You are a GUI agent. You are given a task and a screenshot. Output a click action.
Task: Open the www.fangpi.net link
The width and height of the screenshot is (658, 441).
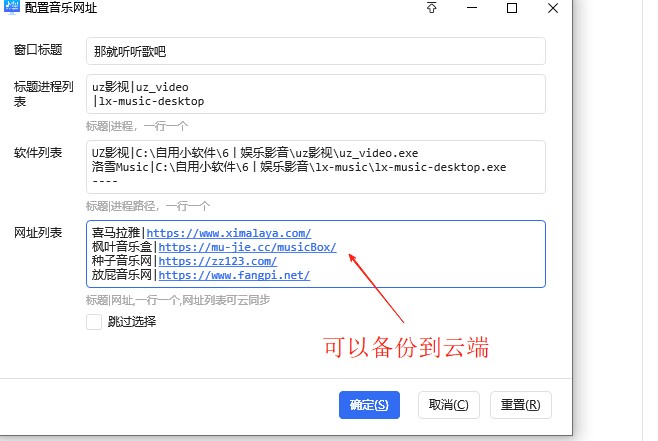[x=234, y=275]
